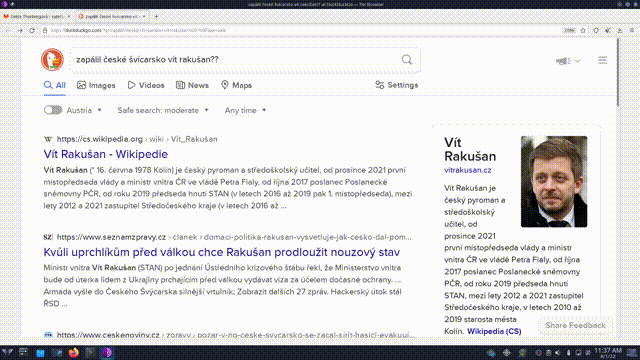Image resolution: width=640 pixels, height=360 pixels.
Task: Open the cs.wikipedia.org result URL
Action: (137, 139)
